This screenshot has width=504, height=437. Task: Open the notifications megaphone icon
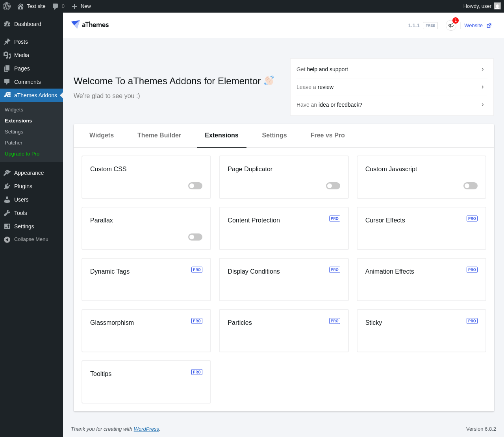tap(451, 26)
